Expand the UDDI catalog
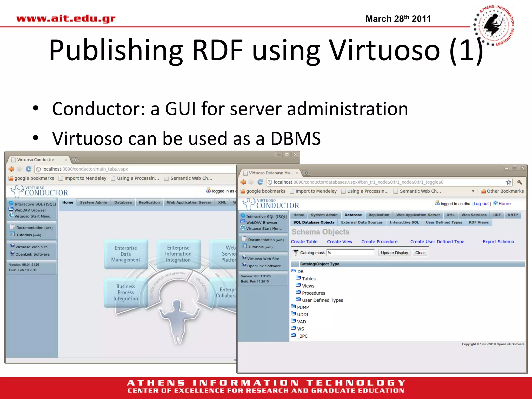 coord(294,314)
